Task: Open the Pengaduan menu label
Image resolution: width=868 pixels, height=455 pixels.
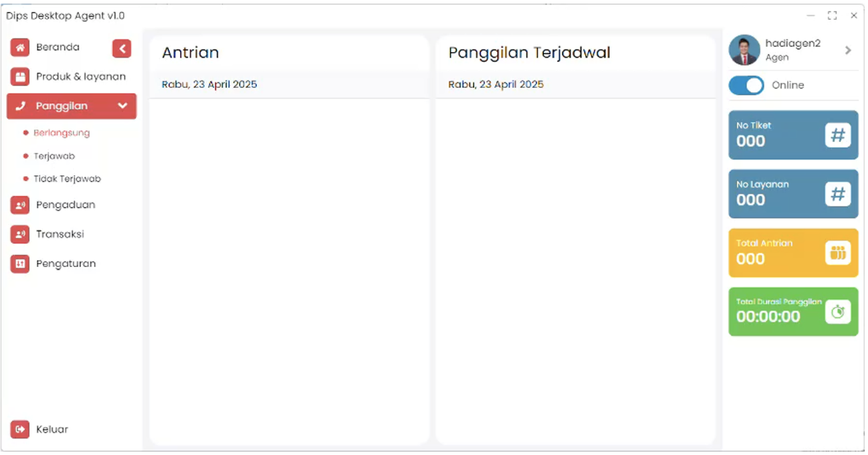Action: (66, 205)
